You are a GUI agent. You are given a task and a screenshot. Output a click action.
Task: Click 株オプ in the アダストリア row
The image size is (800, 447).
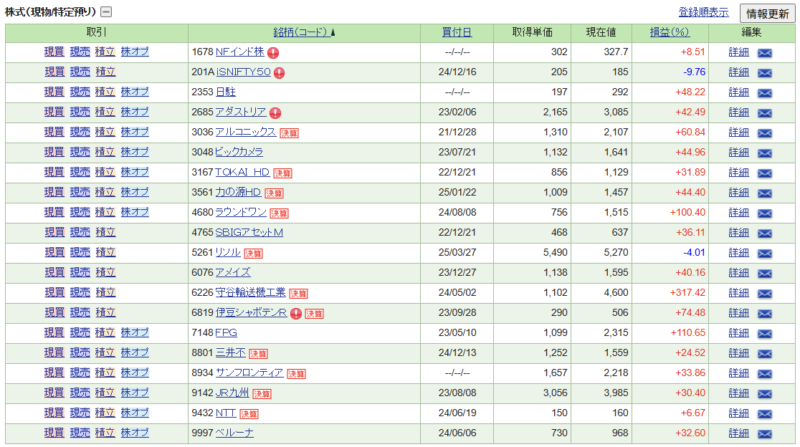tap(135, 112)
